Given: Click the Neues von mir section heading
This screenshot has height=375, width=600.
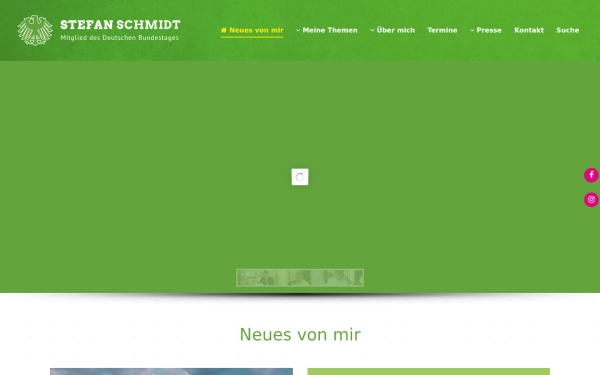Looking at the screenshot, I should click(x=300, y=335).
